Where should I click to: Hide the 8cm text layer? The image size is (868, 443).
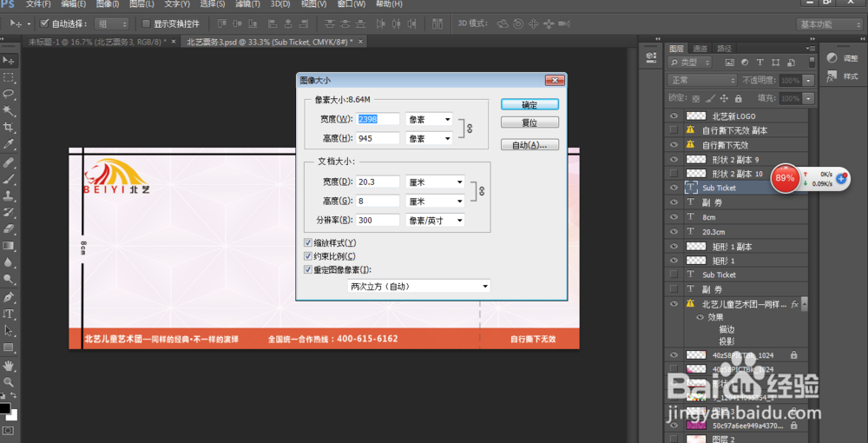click(x=674, y=217)
